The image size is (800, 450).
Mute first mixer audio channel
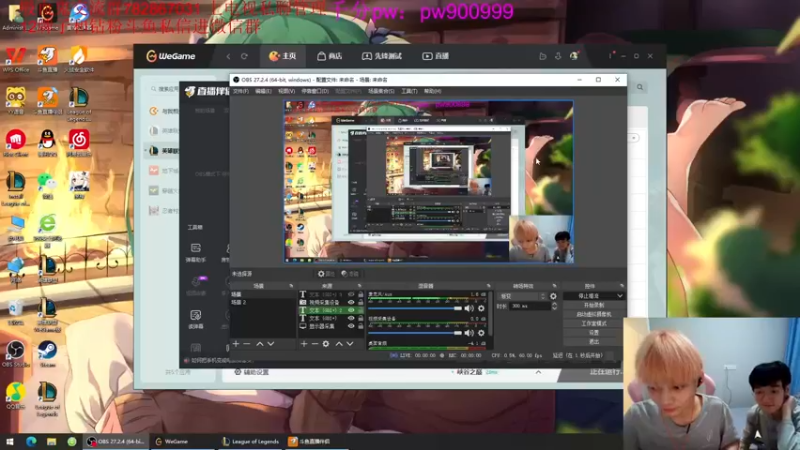[469, 308]
